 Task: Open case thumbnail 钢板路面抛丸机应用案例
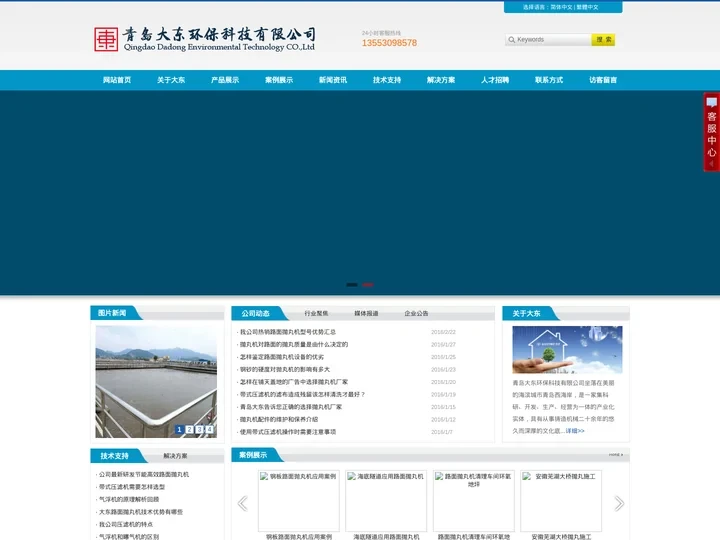[299, 501]
